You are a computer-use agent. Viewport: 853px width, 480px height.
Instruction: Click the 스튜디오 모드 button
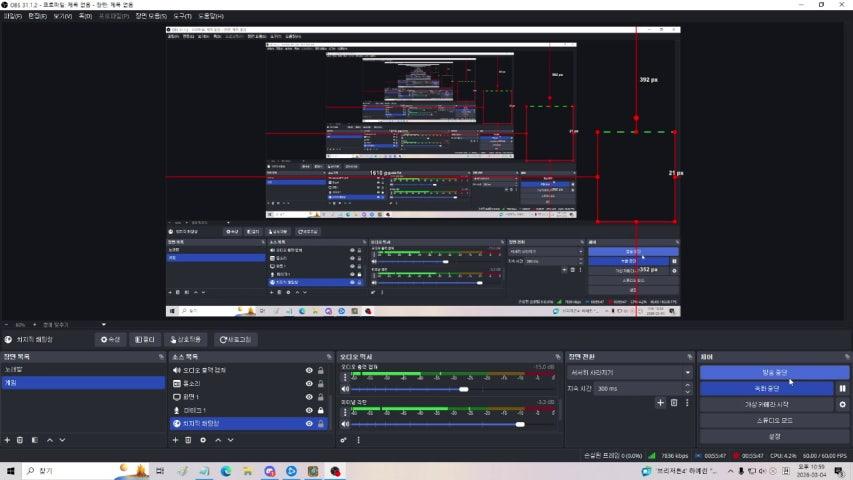pyautogui.click(x=774, y=420)
